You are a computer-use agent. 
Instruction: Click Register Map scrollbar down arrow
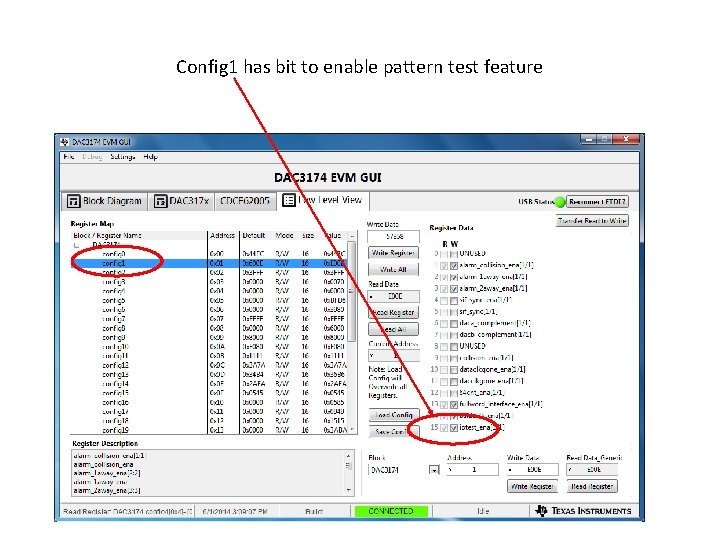coord(352,429)
